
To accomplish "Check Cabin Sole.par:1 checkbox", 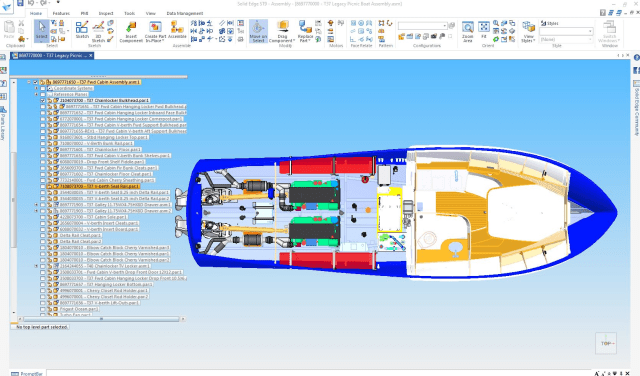I will point(43,217).
